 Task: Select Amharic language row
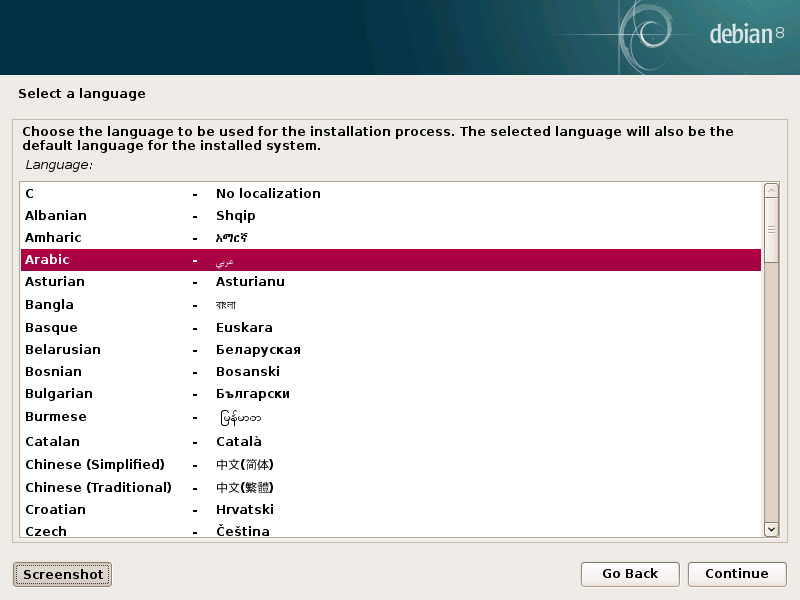pos(390,238)
